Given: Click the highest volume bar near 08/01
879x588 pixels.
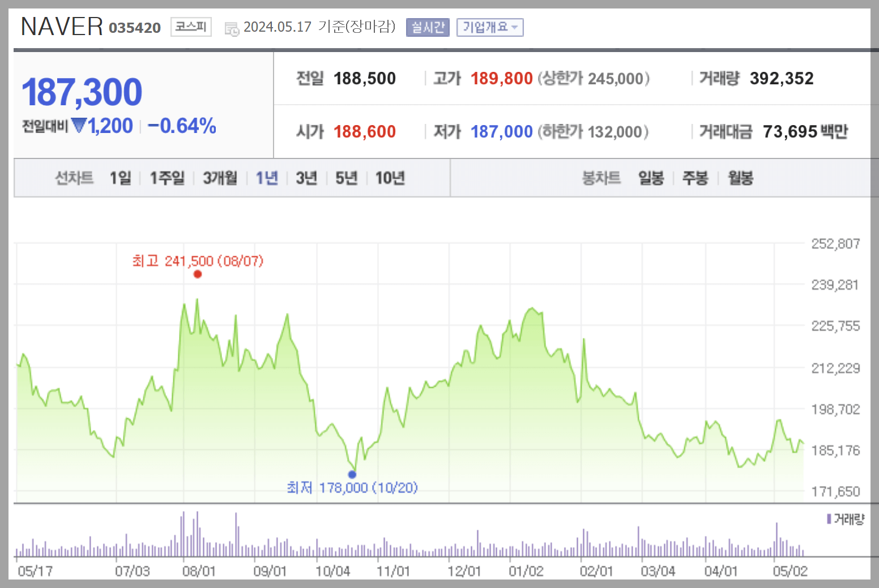Looking at the screenshot, I should [x=182, y=535].
